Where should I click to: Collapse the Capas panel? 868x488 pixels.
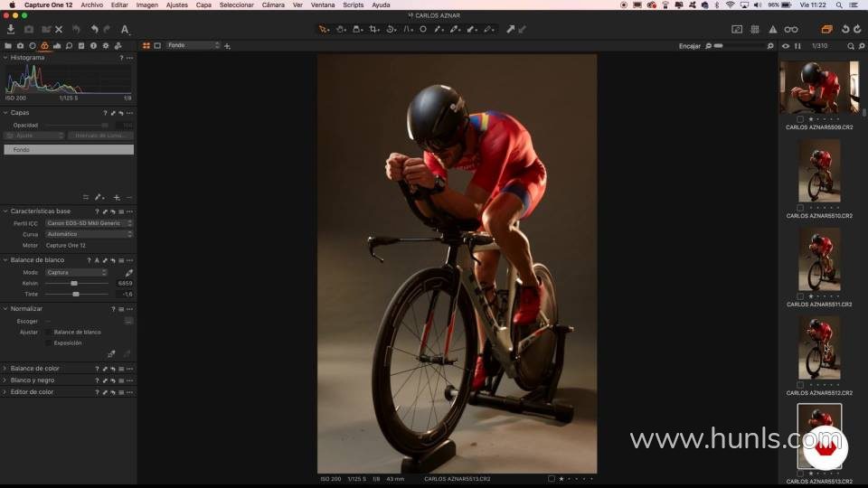tap(5, 113)
